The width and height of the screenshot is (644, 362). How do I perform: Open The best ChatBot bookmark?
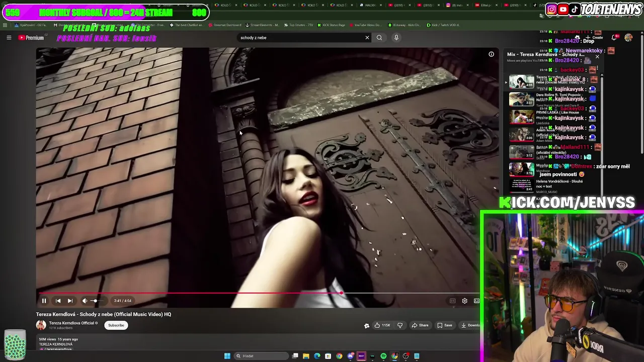point(187,25)
